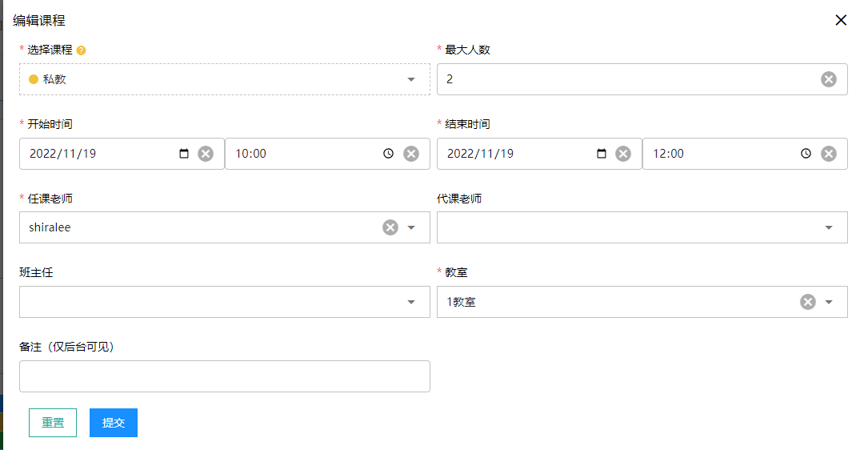868x450 pixels.
Task: Click the help icon beside 选择课程
Action: (x=82, y=50)
